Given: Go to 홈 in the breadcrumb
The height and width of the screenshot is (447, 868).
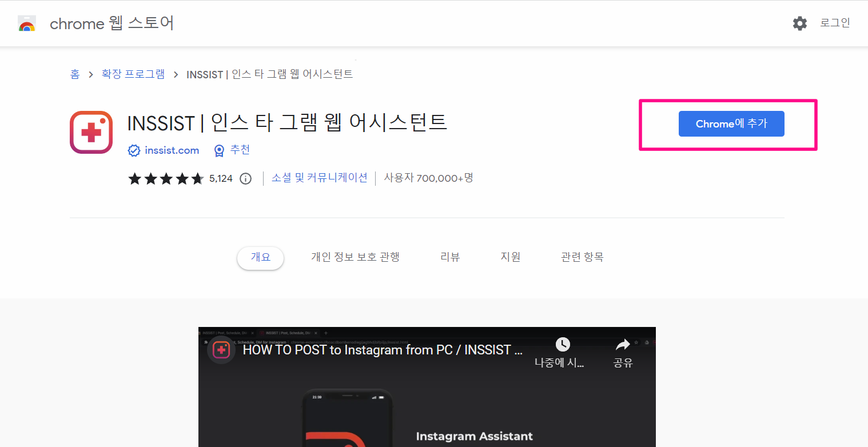Looking at the screenshot, I should tap(75, 74).
